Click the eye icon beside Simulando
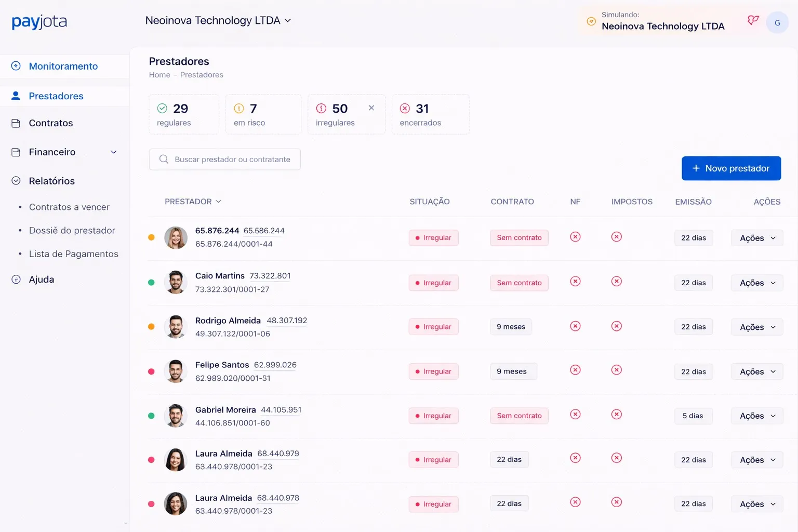This screenshot has width=798, height=532. point(591,21)
